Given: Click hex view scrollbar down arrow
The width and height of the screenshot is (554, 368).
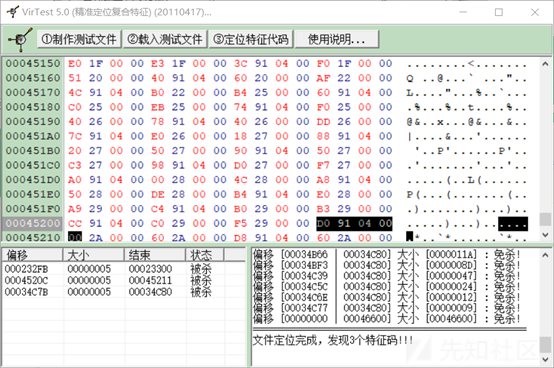Looking at the screenshot, I should tap(545, 235).
